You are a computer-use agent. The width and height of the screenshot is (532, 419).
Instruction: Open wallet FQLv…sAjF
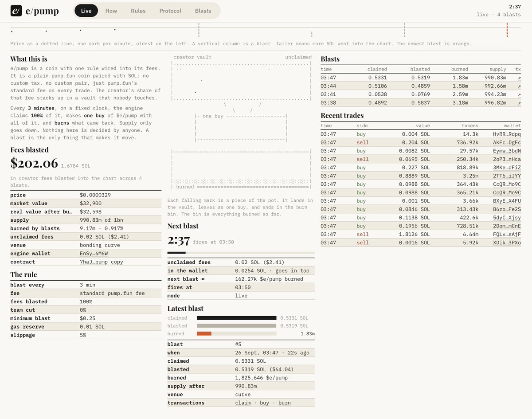click(x=507, y=234)
